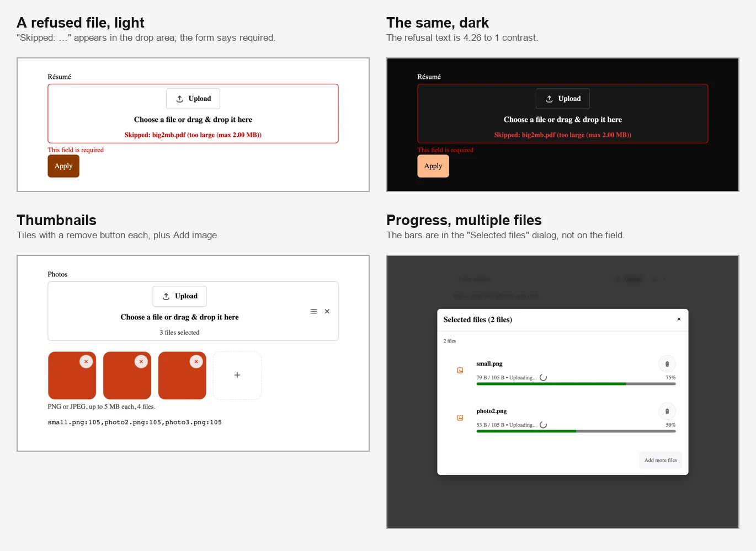Click the "3 files selected" status text

(180, 333)
